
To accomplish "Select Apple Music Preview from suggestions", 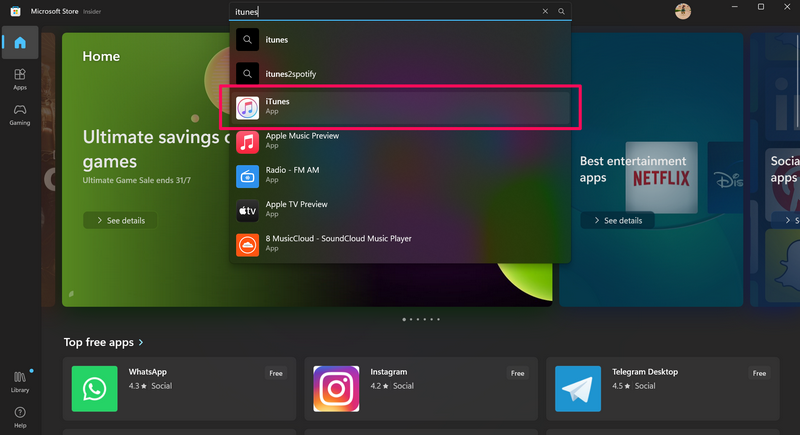I will (400, 141).
